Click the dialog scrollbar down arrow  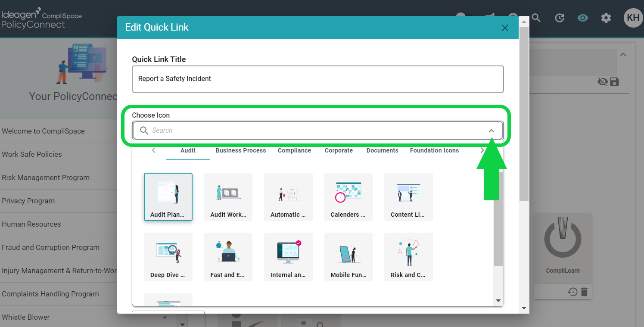pos(524,308)
